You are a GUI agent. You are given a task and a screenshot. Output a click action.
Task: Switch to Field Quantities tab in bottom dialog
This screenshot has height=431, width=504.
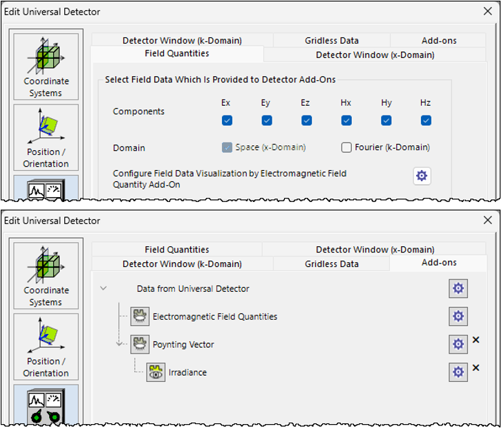[x=177, y=250]
